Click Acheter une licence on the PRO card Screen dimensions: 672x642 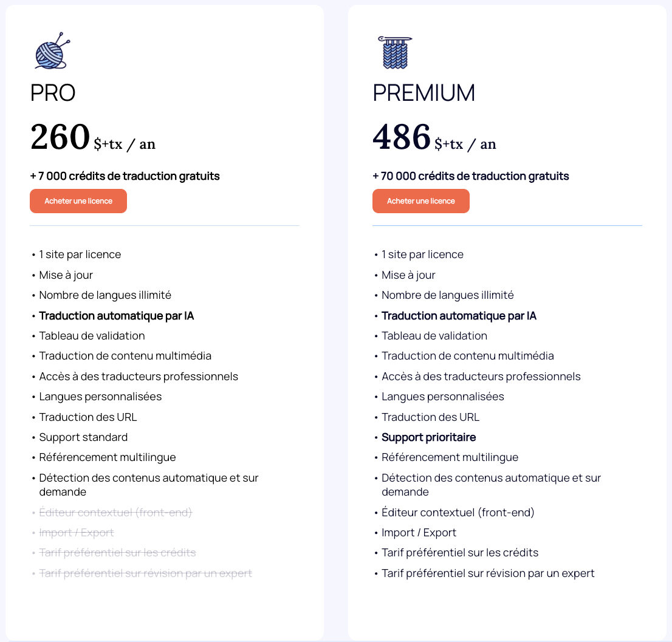click(x=78, y=201)
